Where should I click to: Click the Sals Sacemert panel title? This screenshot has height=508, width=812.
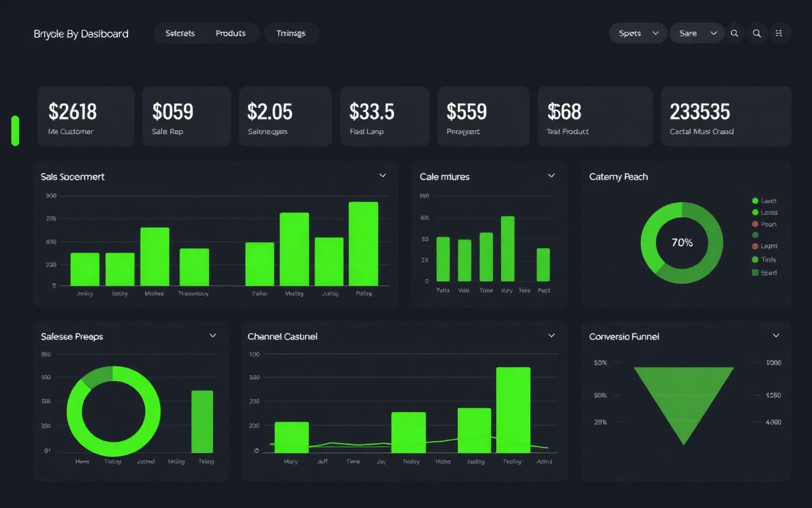click(72, 177)
